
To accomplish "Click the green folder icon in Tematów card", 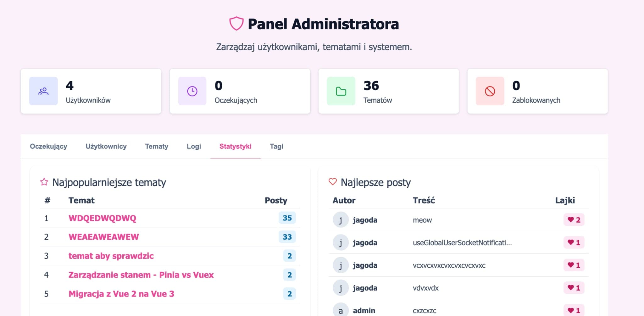I will point(341,91).
